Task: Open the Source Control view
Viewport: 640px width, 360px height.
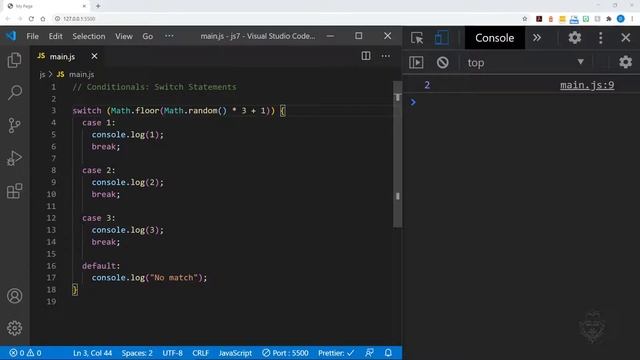Action: [x=15, y=125]
